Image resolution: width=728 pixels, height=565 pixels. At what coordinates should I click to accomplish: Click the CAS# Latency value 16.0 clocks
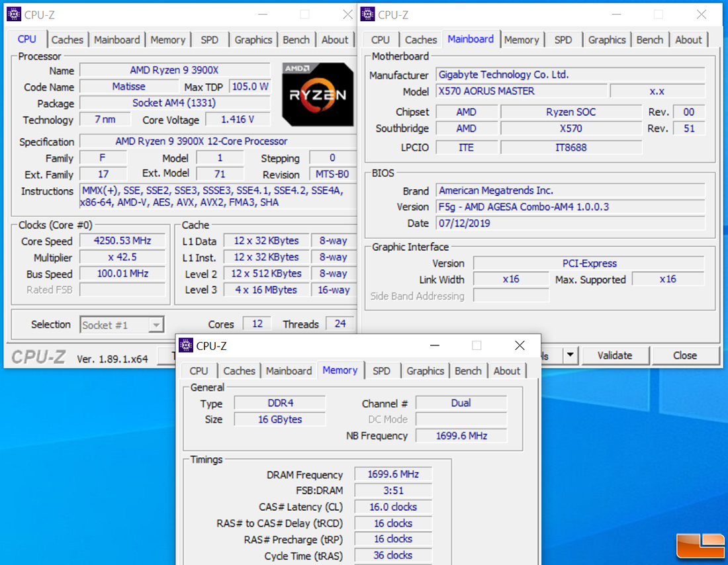(x=393, y=507)
